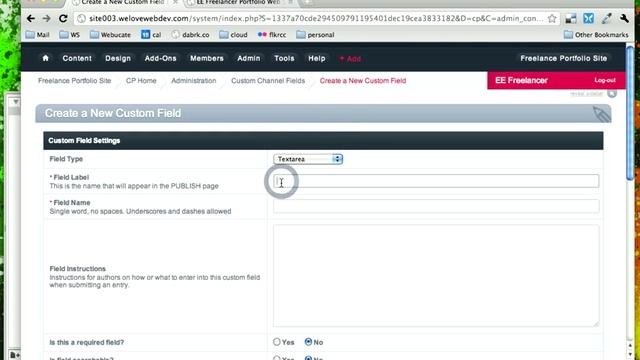This screenshot has height=360, width=640.
Task: Open the cal bookmark
Action: coord(151,35)
